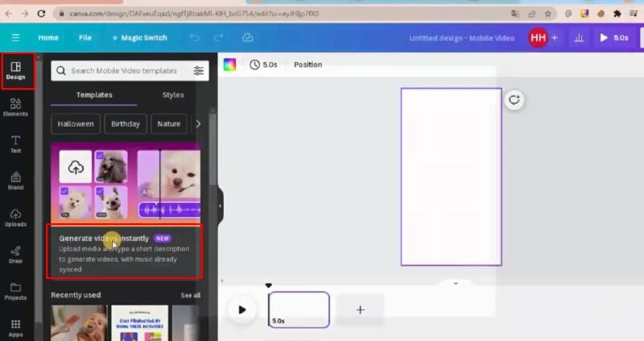The width and height of the screenshot is (644, 341).
Task: Bookmark page with the star icon
Action: point(547,14)
